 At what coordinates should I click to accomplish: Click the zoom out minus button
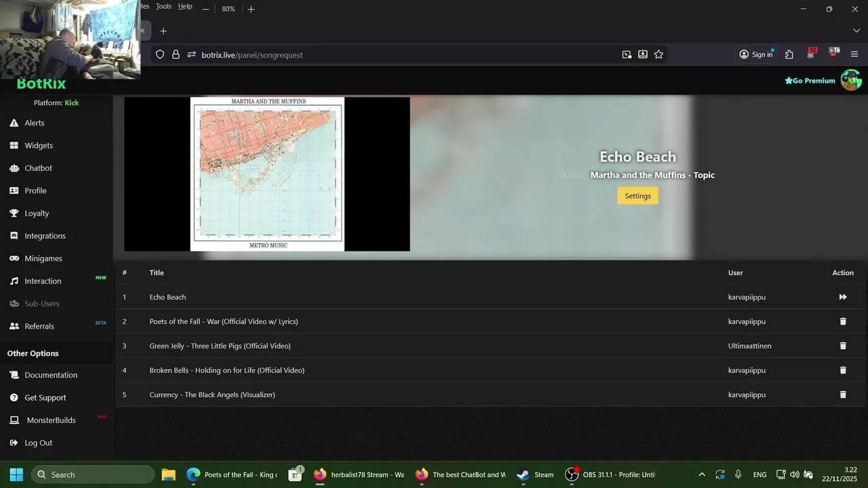pos(205,9)
